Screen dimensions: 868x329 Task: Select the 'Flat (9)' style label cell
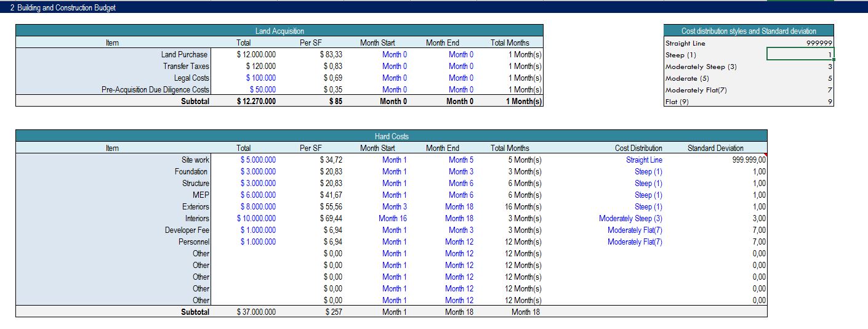pos(677,102)
